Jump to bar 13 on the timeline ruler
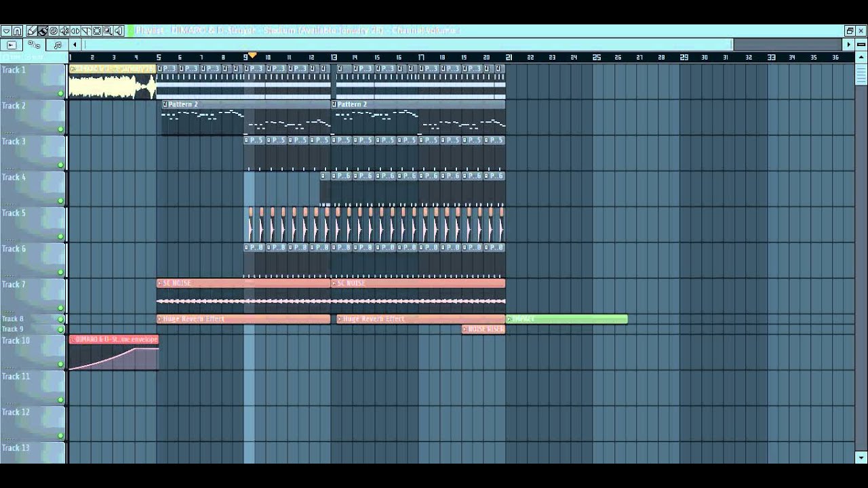The height and width of the screenshot is (488, 868). 334,58
